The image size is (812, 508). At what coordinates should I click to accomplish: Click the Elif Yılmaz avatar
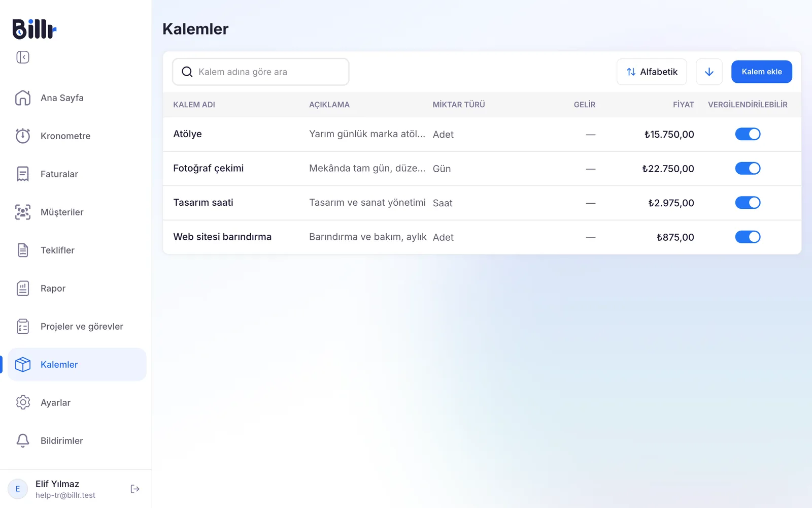pyautogui.click(x=18, y=489)
